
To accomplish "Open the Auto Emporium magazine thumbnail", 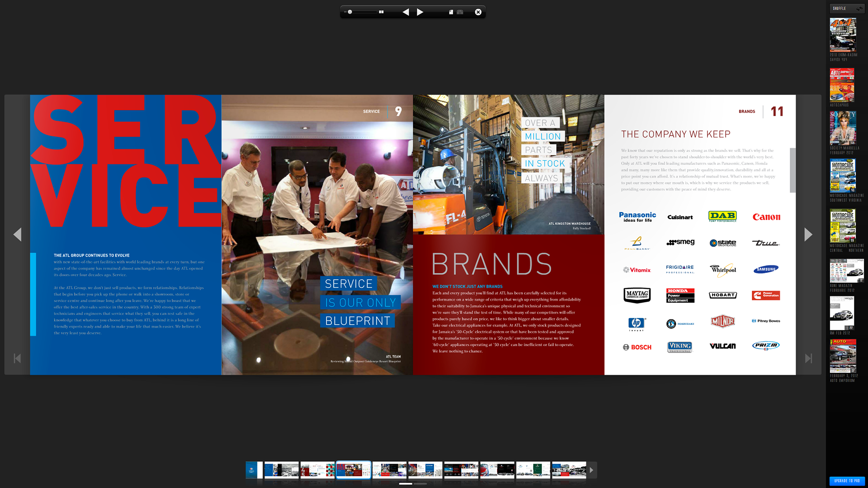I will (x=843, y=356).
